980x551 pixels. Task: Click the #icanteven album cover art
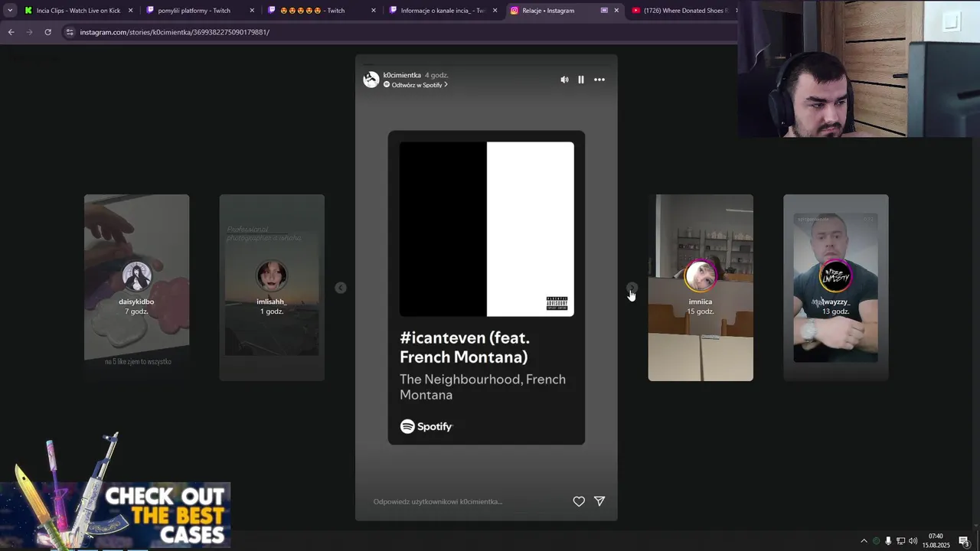tap(486, 229)
